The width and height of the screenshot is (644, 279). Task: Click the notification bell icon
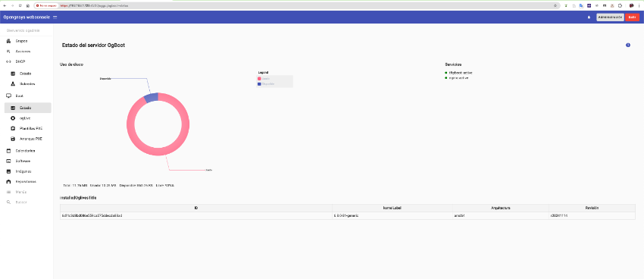[589, 17]
